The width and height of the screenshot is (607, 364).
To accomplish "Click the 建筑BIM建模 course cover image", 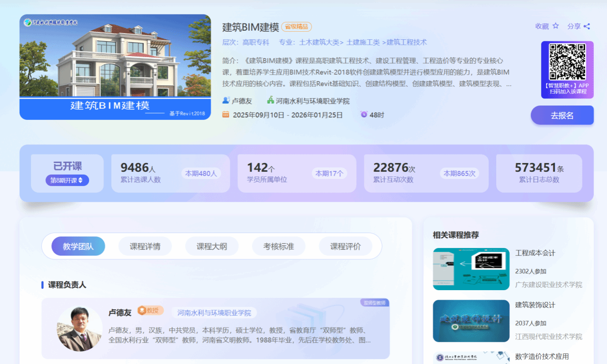I will point(115,67).
